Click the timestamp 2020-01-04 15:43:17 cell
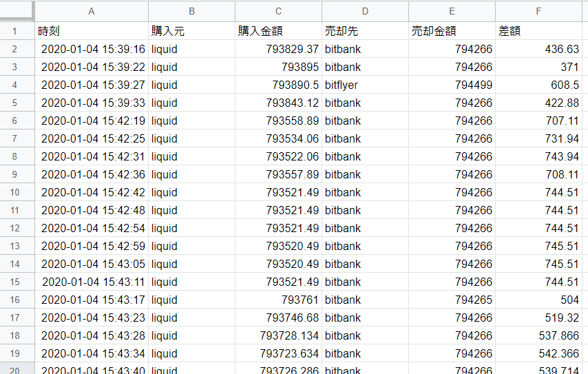The image size is (588, 374). [x=92, y=300]
